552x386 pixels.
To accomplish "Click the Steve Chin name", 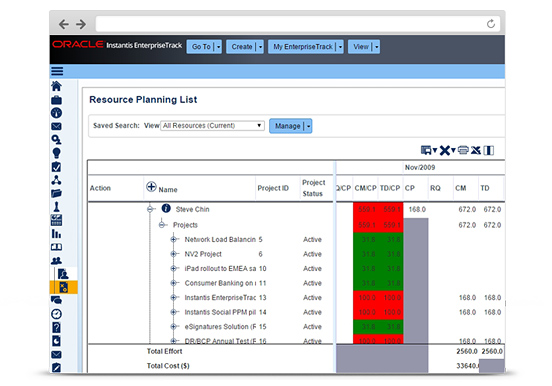I will pyautogui.click(x=192, y=209).
